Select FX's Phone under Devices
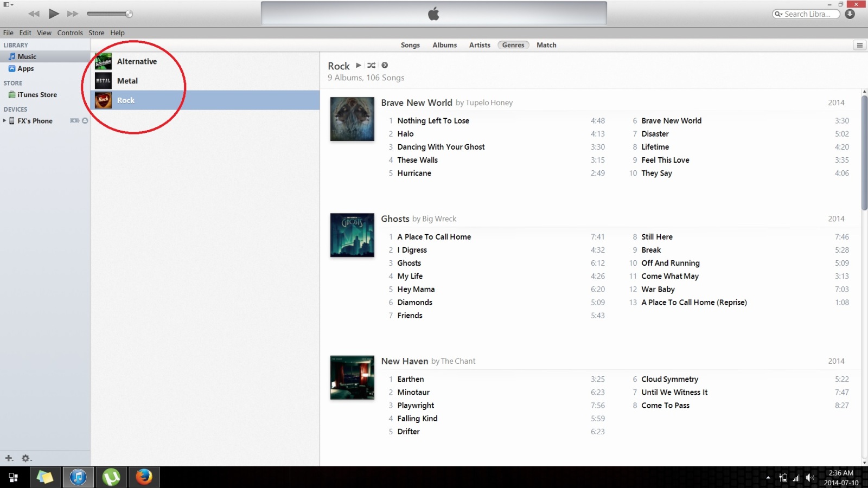 click(35, 121)
